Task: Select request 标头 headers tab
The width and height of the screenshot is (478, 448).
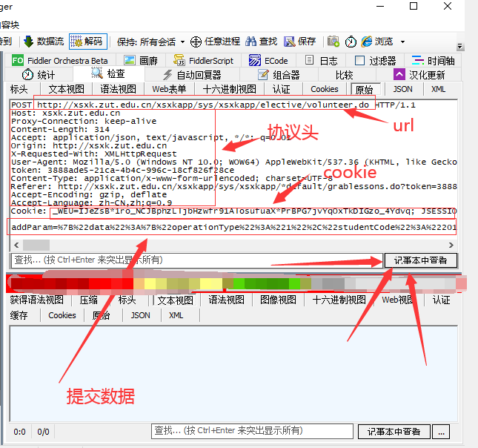Action: (19, 89)
